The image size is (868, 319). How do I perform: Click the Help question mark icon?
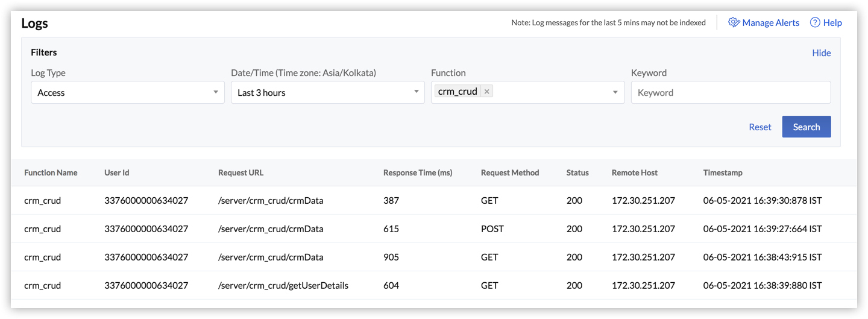pos(815,22)
